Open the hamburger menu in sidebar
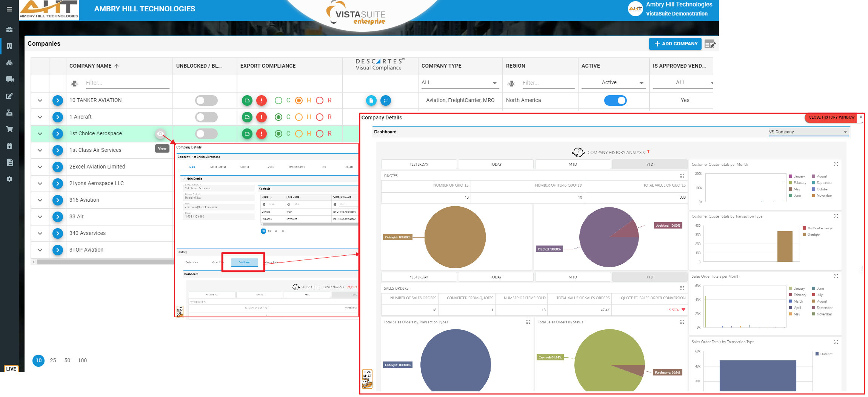The image size is (868, 397). pos(9,9)
